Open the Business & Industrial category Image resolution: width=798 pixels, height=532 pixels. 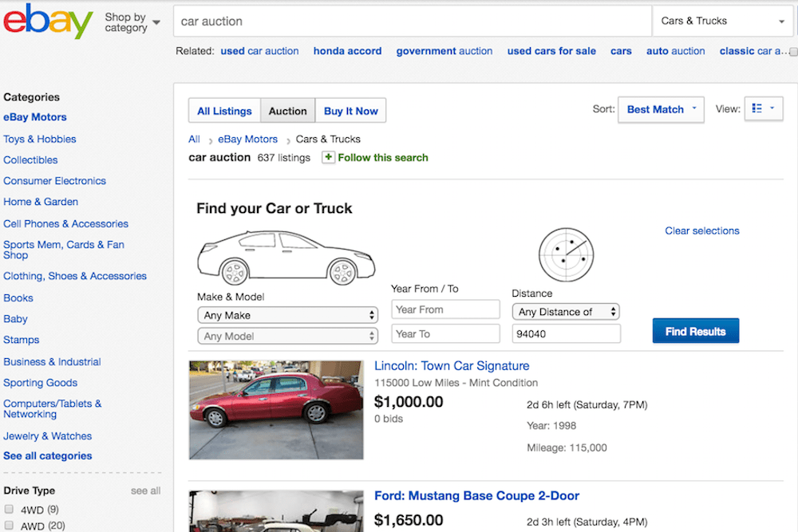coord(52,362)
